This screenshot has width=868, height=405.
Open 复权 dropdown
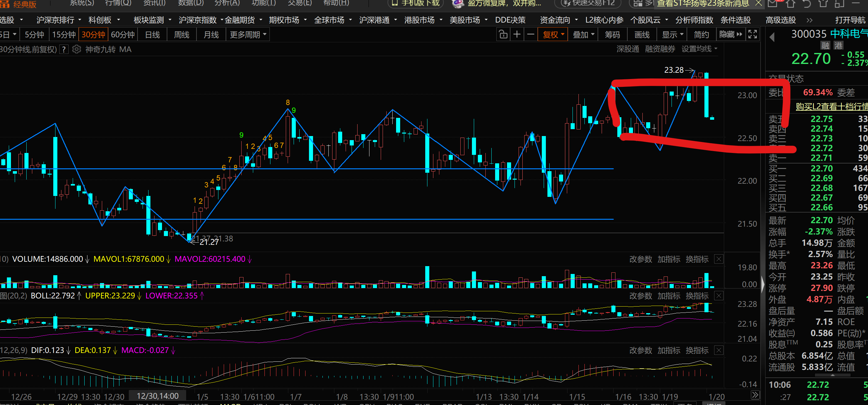point(553,35)
